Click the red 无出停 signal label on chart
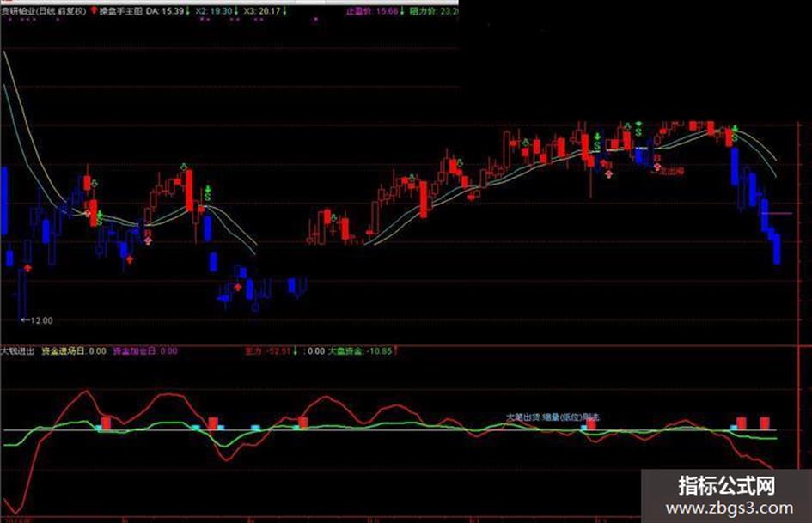 point(672,171)
